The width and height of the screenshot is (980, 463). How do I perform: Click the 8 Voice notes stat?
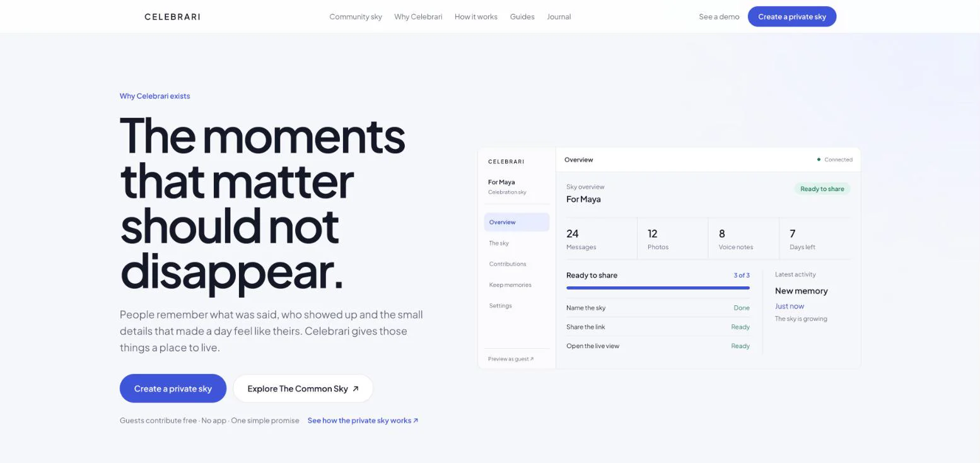pos(744,239)
